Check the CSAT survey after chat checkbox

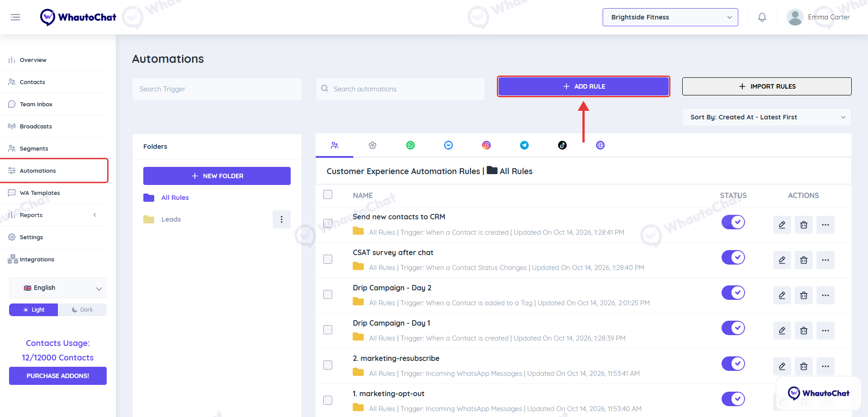point(328,259)
